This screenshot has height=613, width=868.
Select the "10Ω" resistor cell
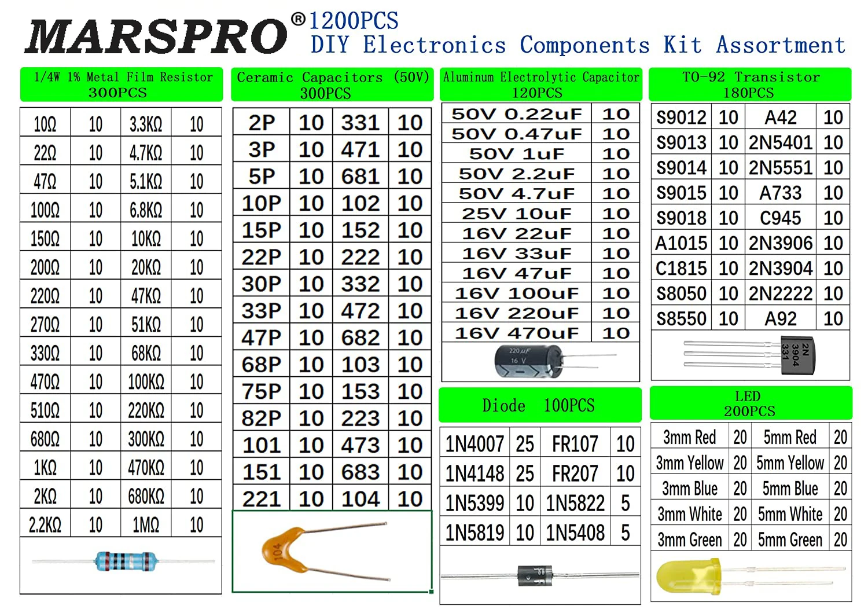pos(45,123)
